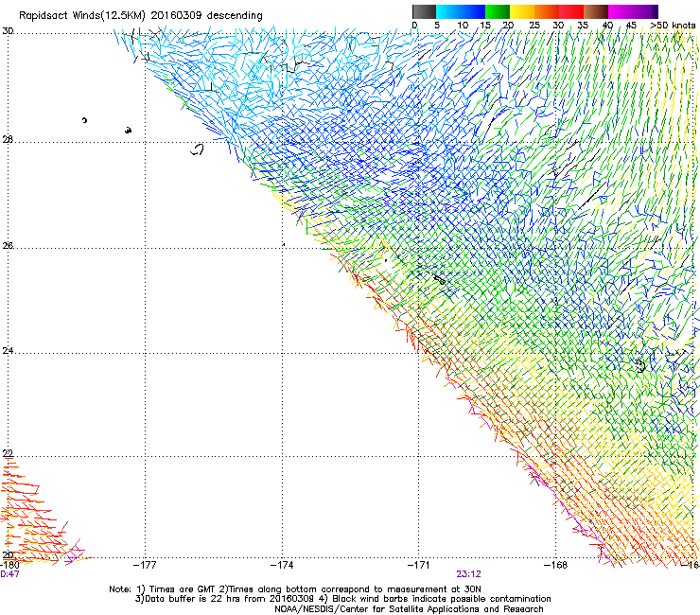Click the NOAA/NESDIS credit line
This screenshot has width=700, height=615.
[x=409, y=609]
